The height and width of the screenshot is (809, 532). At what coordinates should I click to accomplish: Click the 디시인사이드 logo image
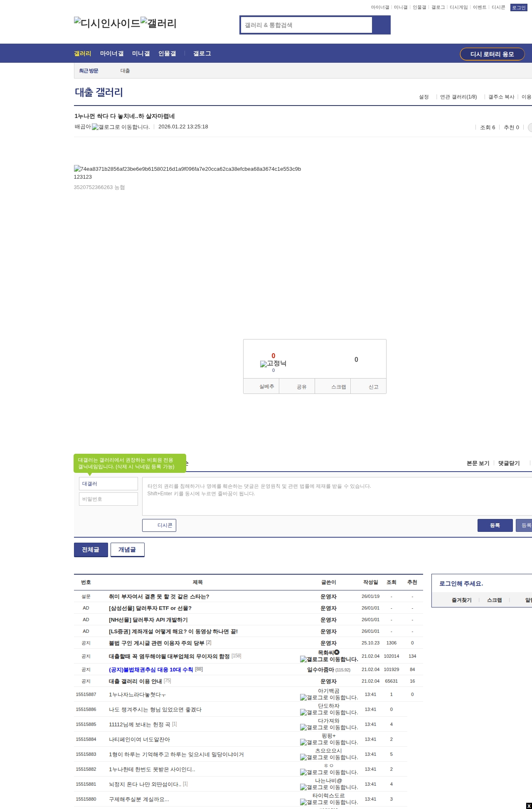tap(107, 23)
